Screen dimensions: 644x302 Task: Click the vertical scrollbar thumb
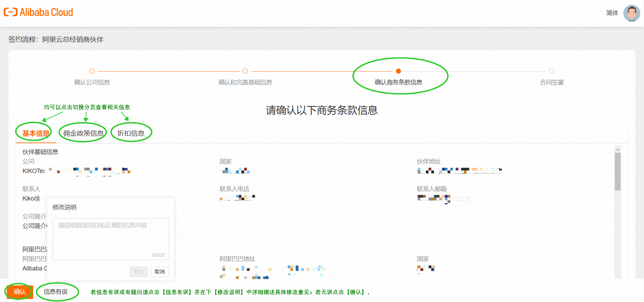pos(618,171)
